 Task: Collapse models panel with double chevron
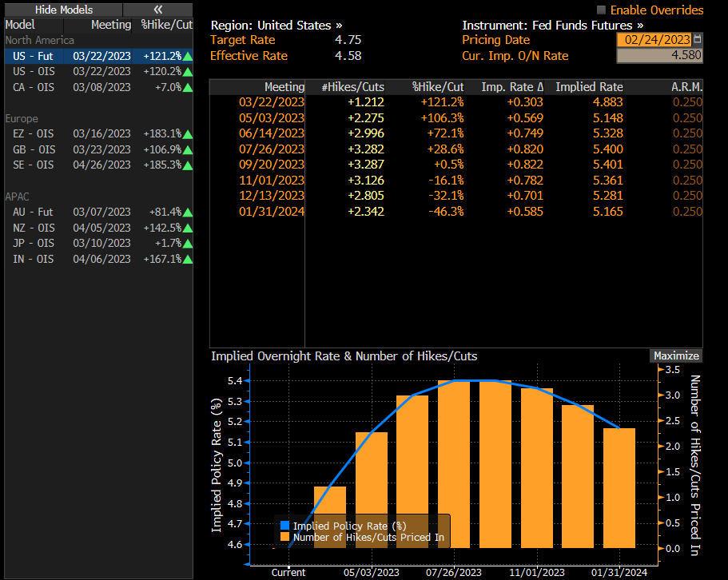click(x=158, y=10)
